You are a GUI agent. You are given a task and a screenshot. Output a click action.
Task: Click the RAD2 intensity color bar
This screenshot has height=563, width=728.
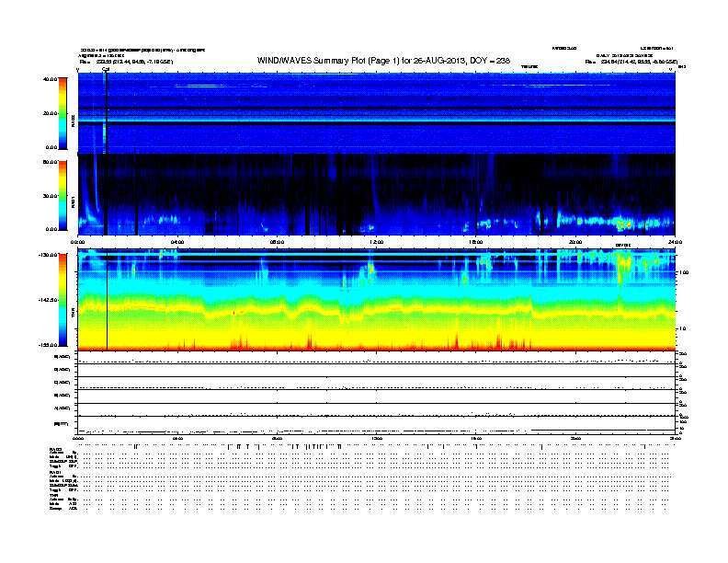(63, 113)
